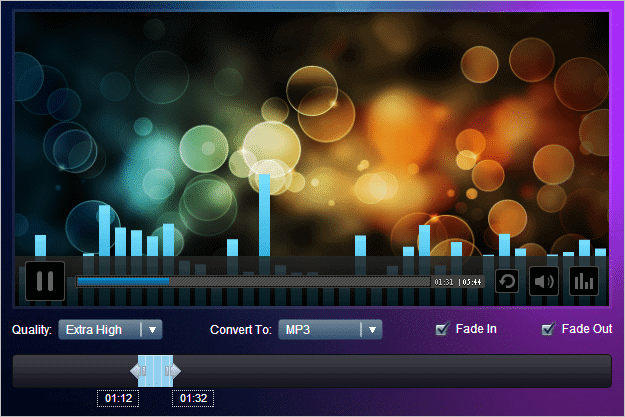Click the volume speaker icon
This screenshot has width=625, height=417.
point(544,281)
